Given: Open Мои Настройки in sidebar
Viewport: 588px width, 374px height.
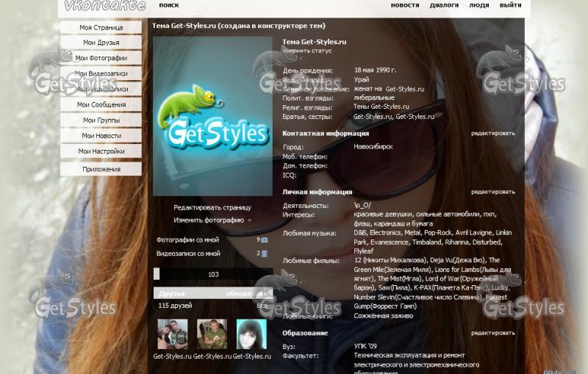Looking at the screenshot, I should [x=101, y=151].
